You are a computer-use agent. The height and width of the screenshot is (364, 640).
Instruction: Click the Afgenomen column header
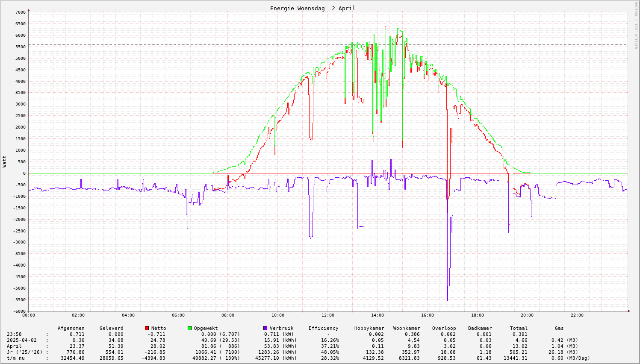[71, 328]
